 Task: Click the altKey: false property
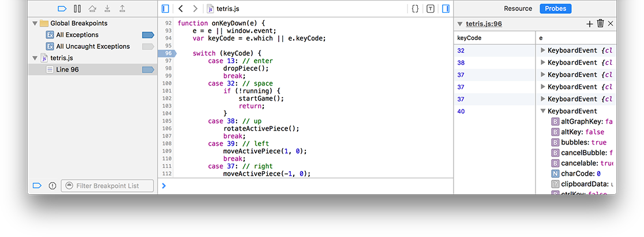[582, 132]
